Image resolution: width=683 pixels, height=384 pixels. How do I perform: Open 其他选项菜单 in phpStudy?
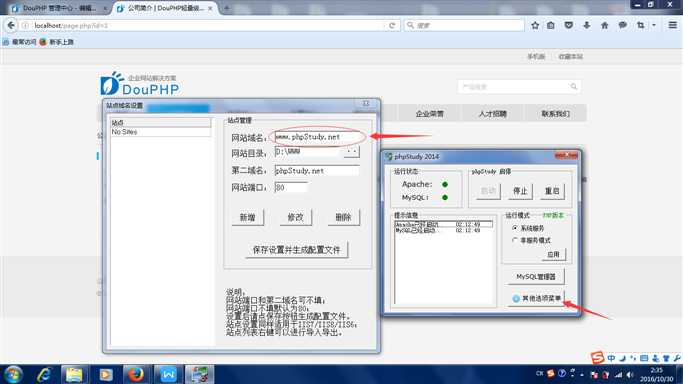pyautogui.click(x=537, y=298)
